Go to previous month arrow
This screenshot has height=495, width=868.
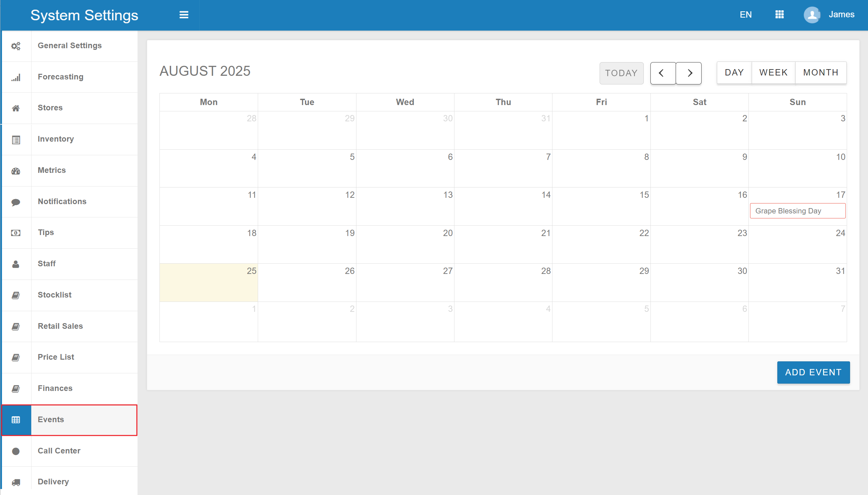[662, 73]
